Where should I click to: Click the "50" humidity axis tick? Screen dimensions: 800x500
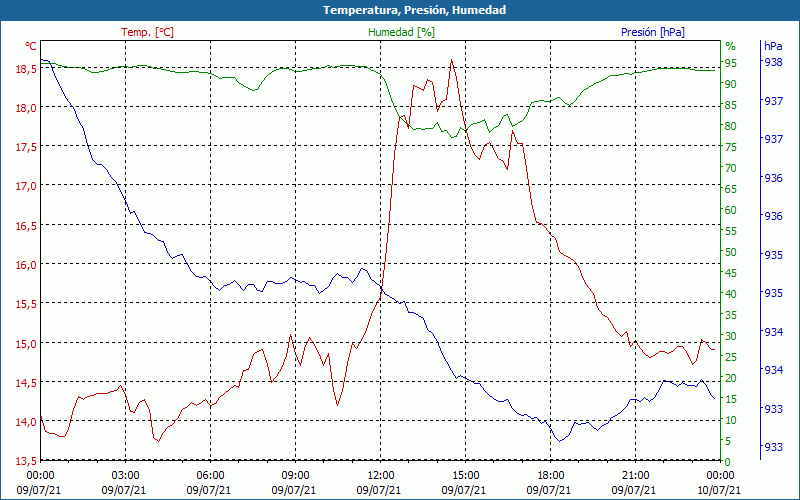pyautogui.click(x=731, y=252)
